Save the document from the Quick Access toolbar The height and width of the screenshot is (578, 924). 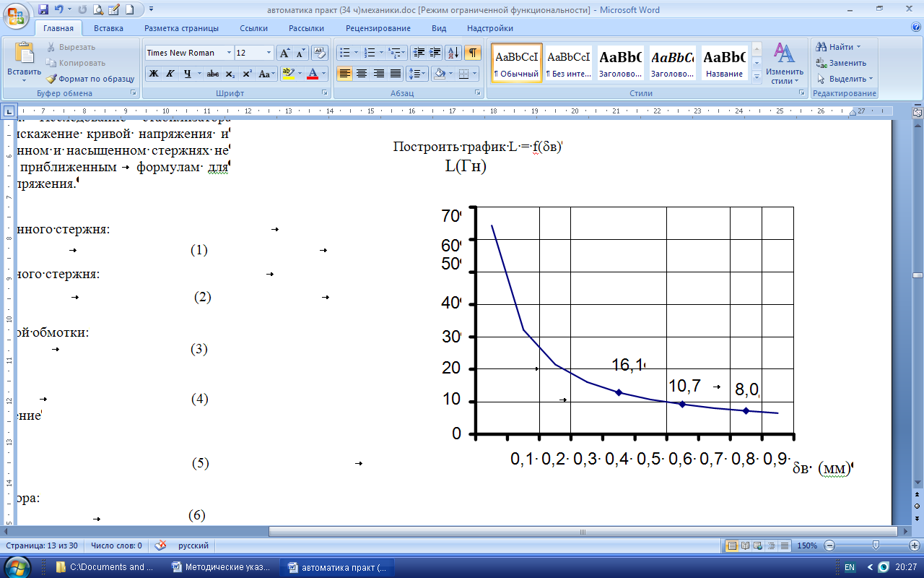coord(44,10)
